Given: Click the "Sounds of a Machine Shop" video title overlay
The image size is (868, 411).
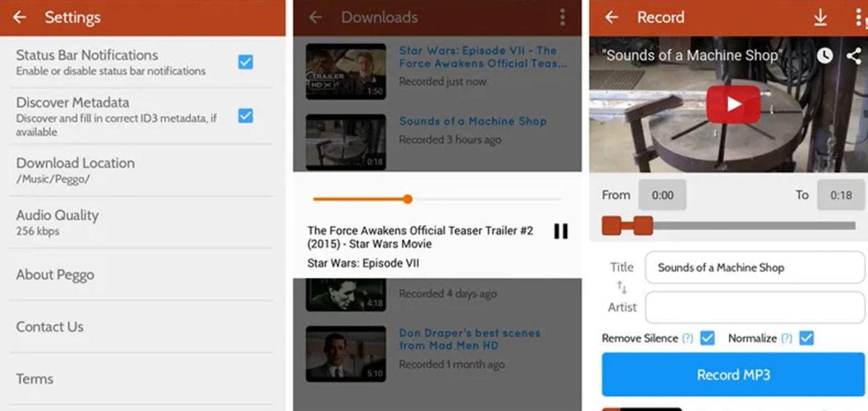Looking at the screenshot, I should [691, 55].
